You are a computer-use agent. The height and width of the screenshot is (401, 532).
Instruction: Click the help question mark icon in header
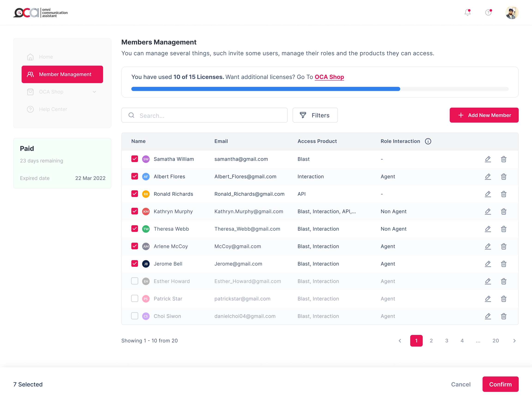(488, 12)
